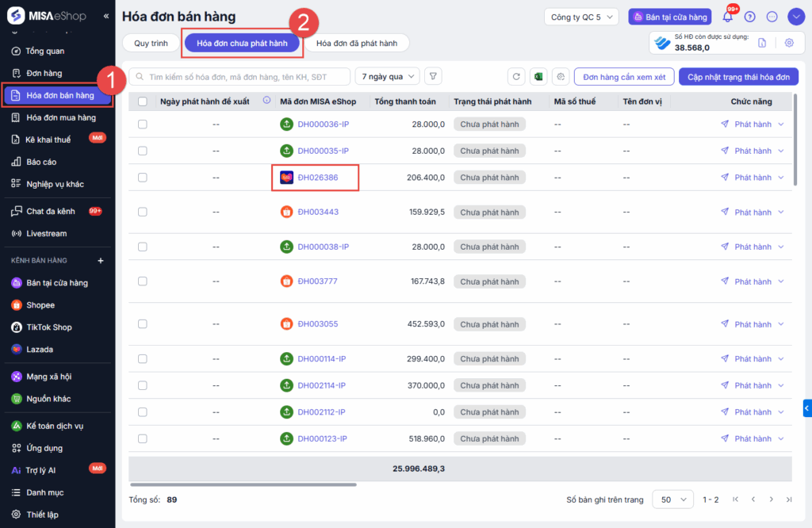The image size is (812, 528).
Task: Click the refresh icon in the toolbar
Action: [517, 77]
